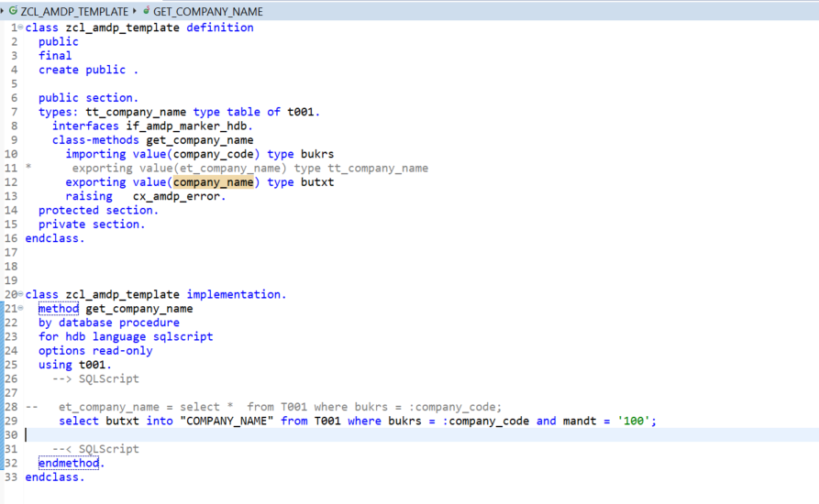Collapse the class implementation fold at line 20
Screen dimensions: 819x504
tap(20, 294)
